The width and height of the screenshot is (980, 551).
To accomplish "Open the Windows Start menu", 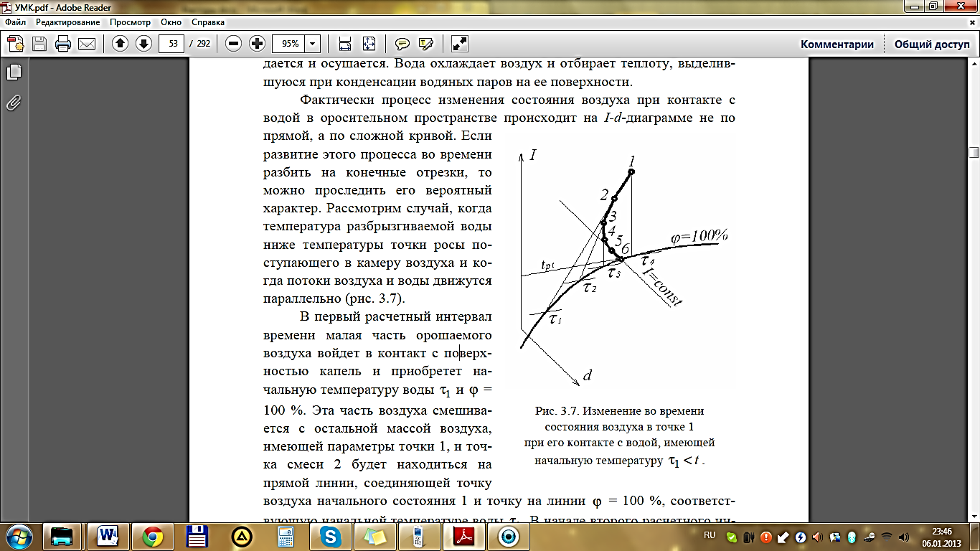I will pyautogui.click(x=19, y=536).
